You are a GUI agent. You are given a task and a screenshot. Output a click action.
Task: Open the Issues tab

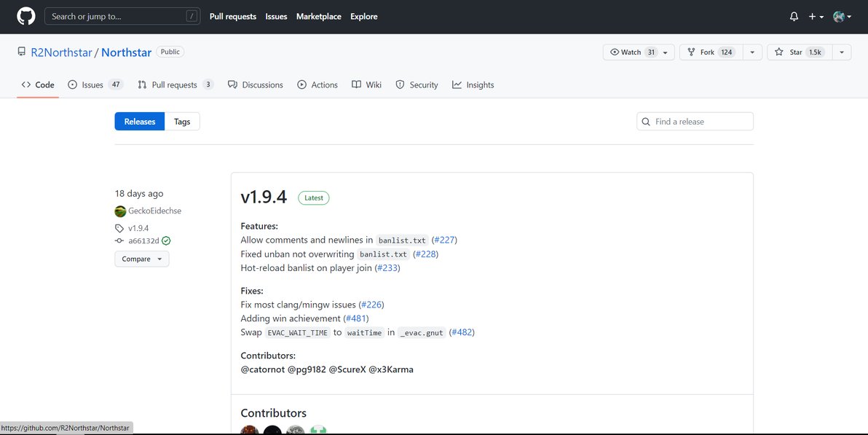pos(93,85)
